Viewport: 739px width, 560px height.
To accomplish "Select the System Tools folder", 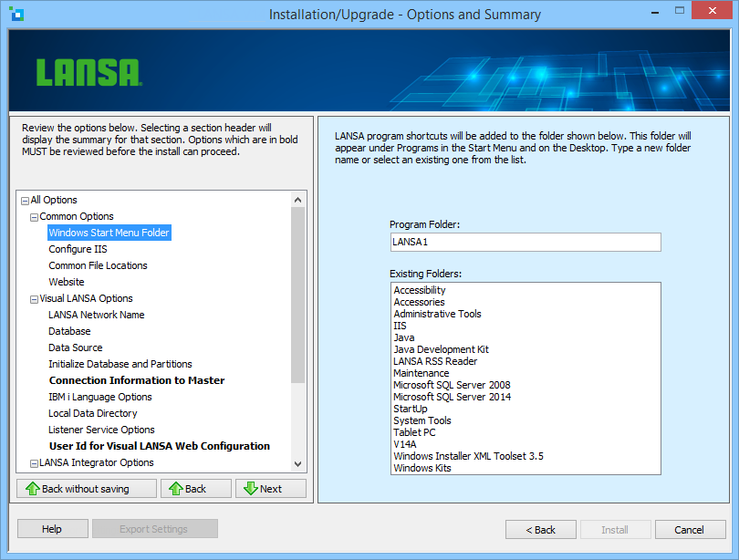I will 422,420.
